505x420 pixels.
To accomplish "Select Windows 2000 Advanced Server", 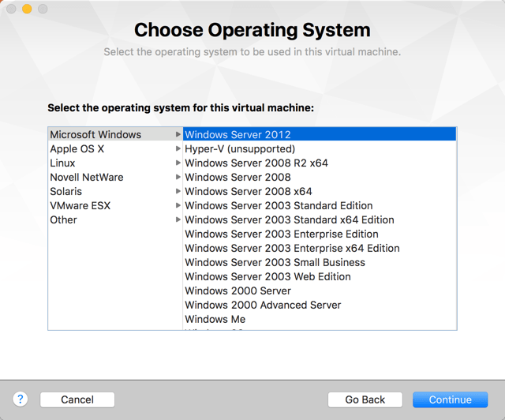I will point(264,306).
